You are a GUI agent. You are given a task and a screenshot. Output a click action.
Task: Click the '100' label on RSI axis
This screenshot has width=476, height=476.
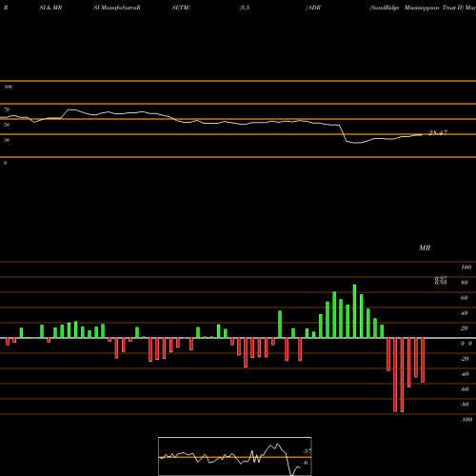(9, 87)
